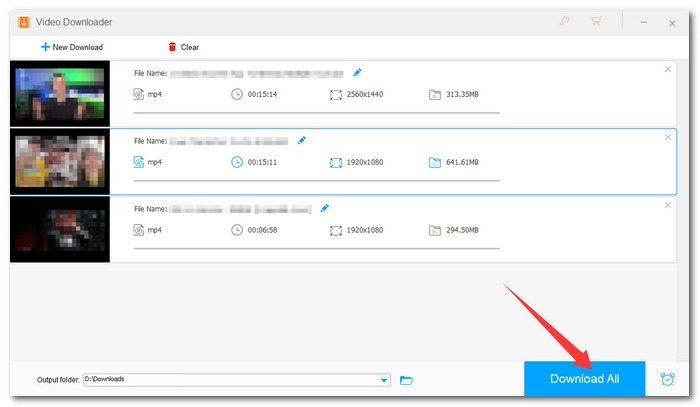Click the shopping cart icon
The width and height of the screenshot is (700, 407).
596,21
